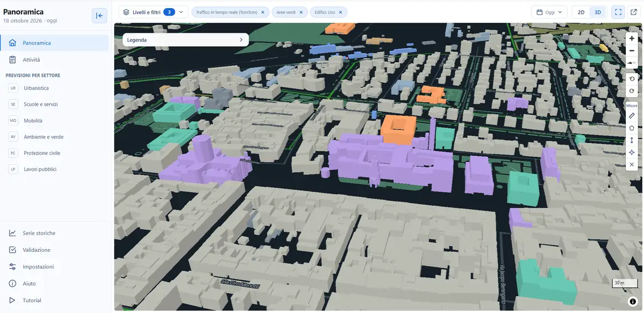Click the MO badge icon

coord(13,121)
